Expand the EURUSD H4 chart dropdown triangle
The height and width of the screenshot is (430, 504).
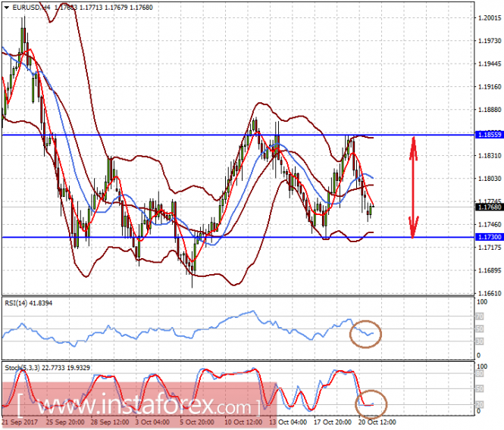click(x=6, y=8)
